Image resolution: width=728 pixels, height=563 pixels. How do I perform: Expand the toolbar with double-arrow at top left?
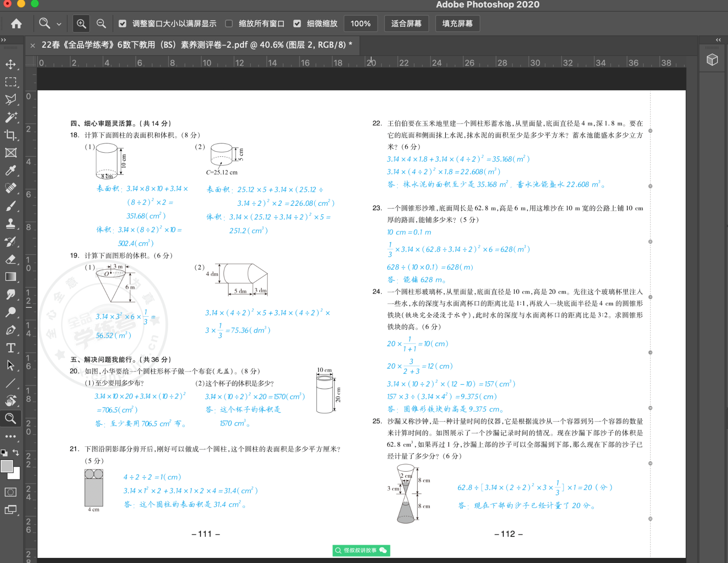tap(4, 40)
